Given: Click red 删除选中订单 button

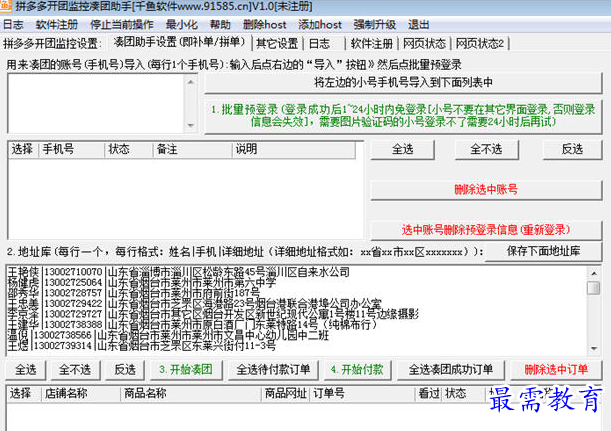Looking at the screenshot, I should pyautogui.click(x=556, y=370).
